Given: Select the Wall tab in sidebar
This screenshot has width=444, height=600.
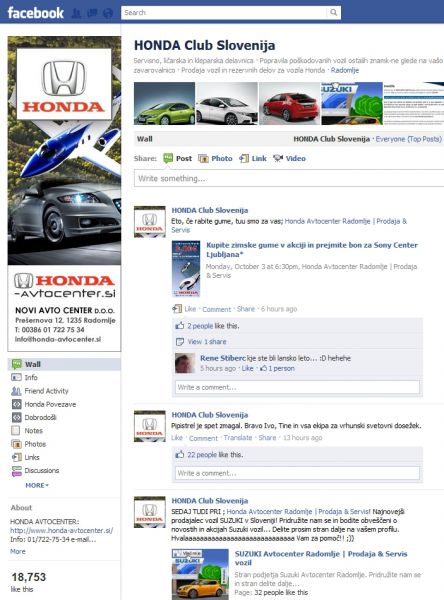Looking at the screenshot, I should tap(64, 364).
